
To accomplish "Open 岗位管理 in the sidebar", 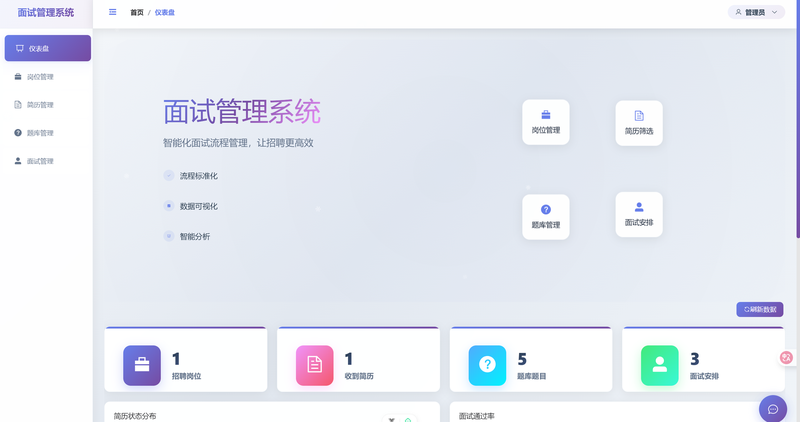I will [x=48, y=77].
